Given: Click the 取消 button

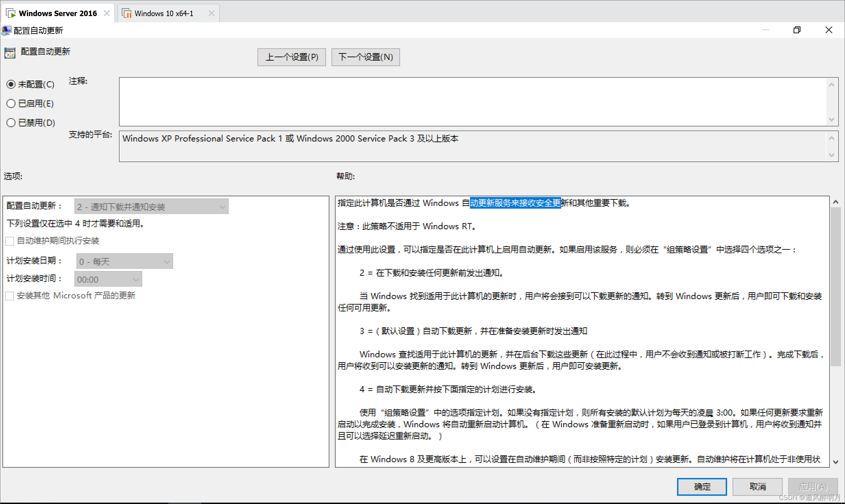Looking at the screenshot, I should click(x=757, y=487).
